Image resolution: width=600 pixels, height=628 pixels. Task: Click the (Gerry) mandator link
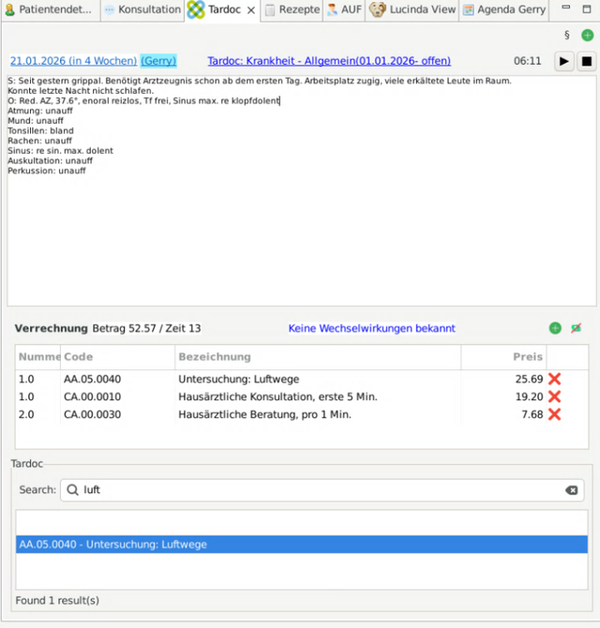click(159, 61)
